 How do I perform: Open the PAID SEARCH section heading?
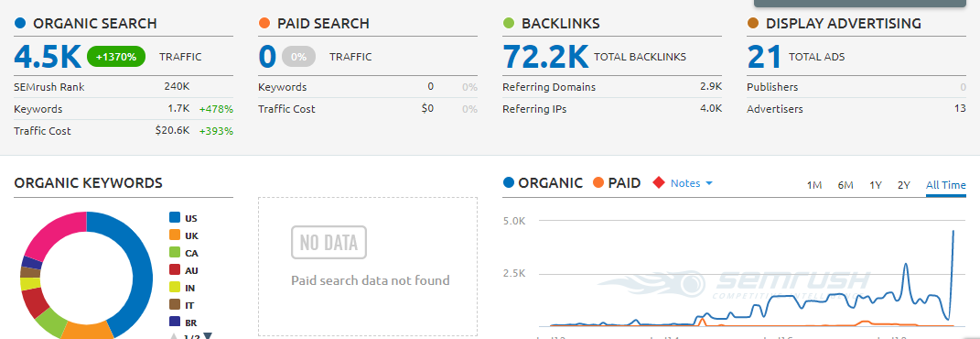click(323, 24)
